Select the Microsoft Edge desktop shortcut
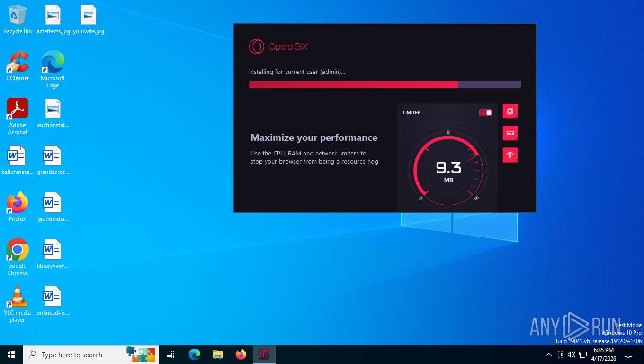The height and width of the screenshot is (364, 644). 53,70
